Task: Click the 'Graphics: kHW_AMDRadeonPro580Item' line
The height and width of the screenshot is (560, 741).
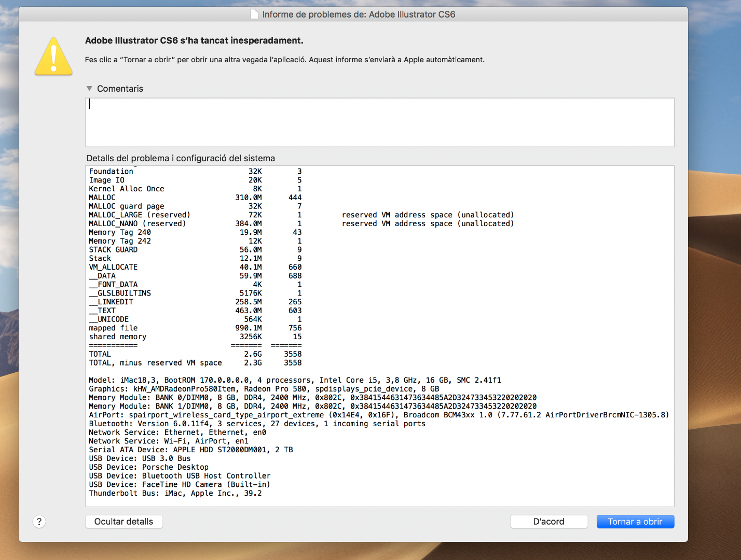Action: [x=264, y=389]
